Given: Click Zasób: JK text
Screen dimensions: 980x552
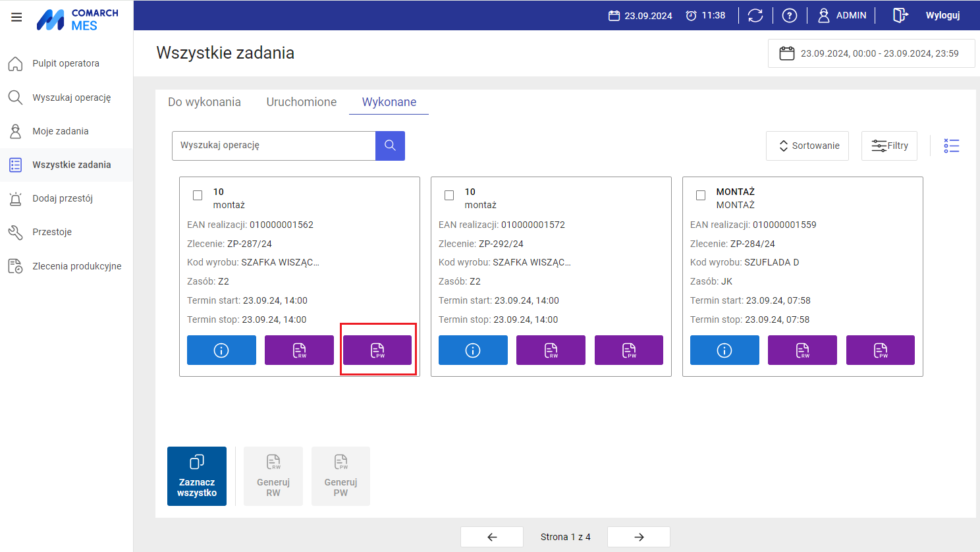Looking at the screenshot, I should point(711,281).
